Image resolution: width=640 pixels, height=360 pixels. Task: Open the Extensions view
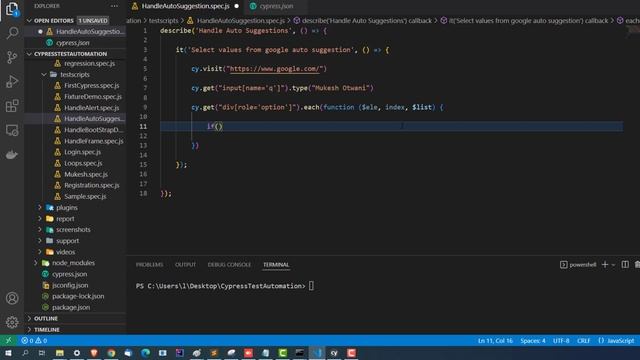pos(12,106)
